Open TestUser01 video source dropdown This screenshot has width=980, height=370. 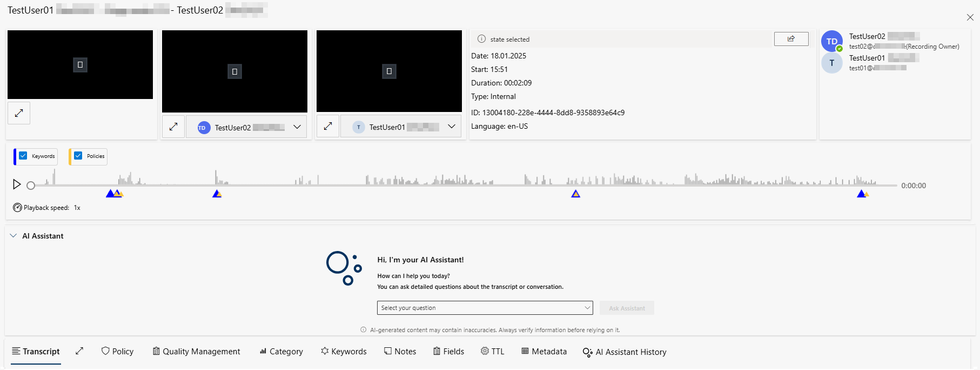[401, 126]
